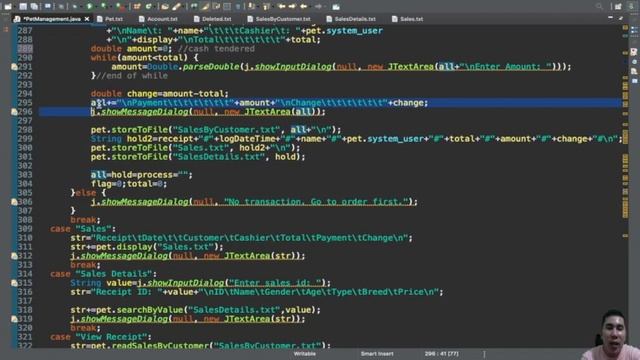
Task: Click the Next Annotation toolbar icon
Action: coord(251,7)
